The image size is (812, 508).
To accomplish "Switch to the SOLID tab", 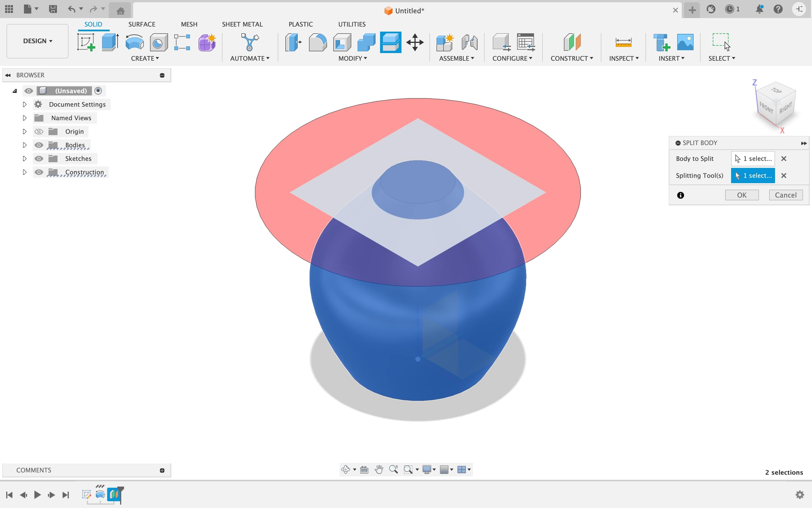I will (x=93, y=24).
